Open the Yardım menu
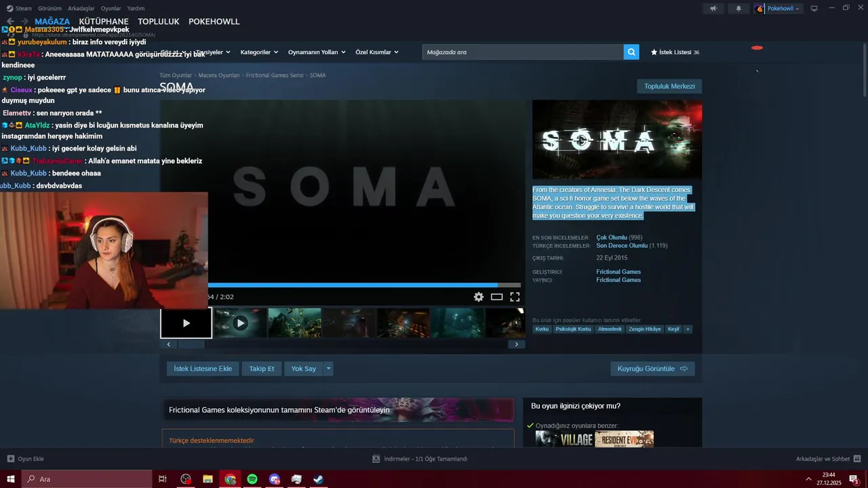This screenshot has width=868, height=488. (x=136, y=8)
